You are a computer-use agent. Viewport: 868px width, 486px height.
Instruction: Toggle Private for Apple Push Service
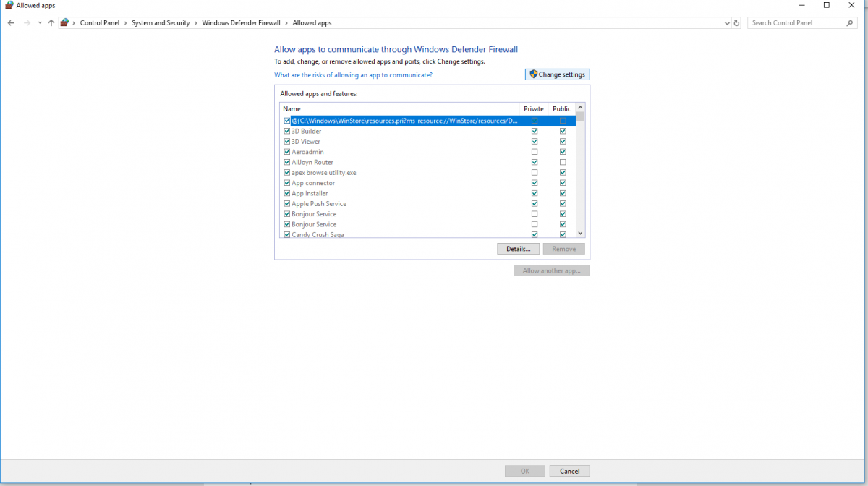pos(535,204)
